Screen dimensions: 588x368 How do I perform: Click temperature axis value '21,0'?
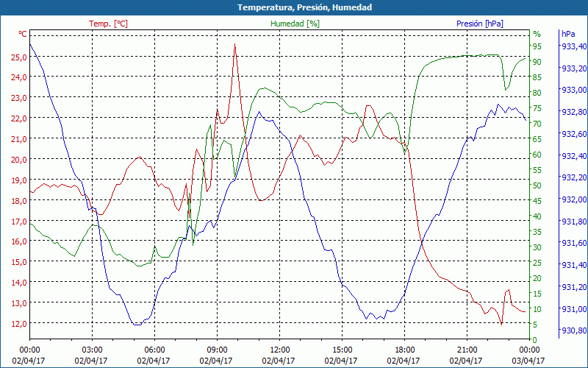(19, 139)
